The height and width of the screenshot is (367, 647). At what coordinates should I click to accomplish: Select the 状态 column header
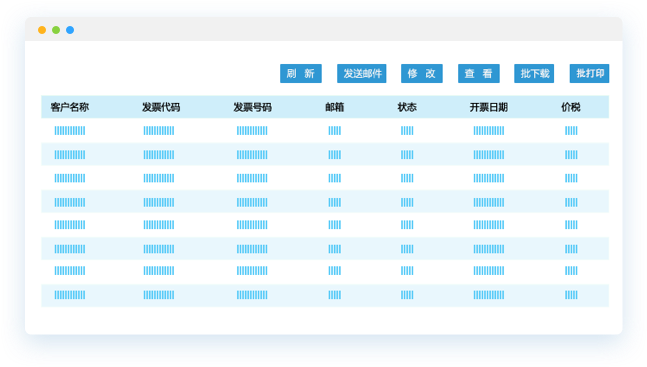pyautogui.click(x=407, y=107)
